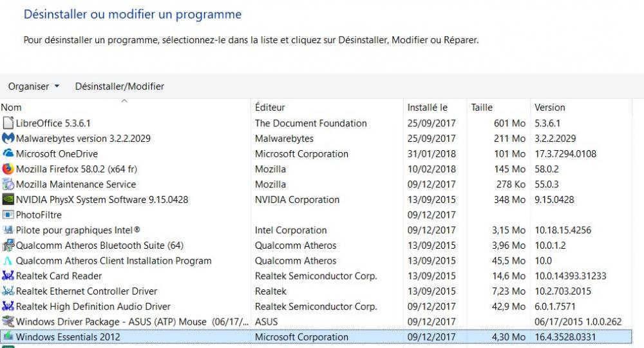The image size is (644, 348).
Task: Click the Qualcomm Atheros Bluetooth Suite icon
Action: [x=8, y=246]
